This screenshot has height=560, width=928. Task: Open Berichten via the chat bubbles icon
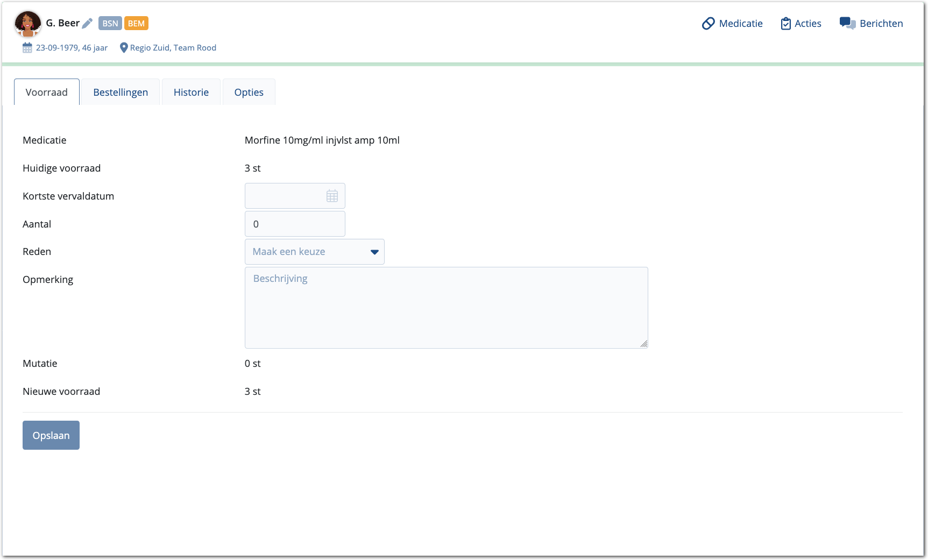point(847,24)
